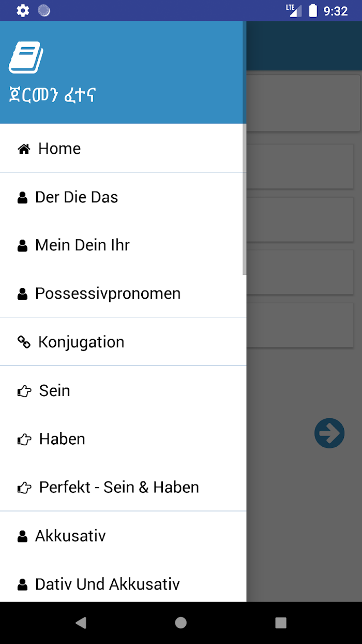
Task: Open Dativ Und Akkusativ section
Action: 123,584
